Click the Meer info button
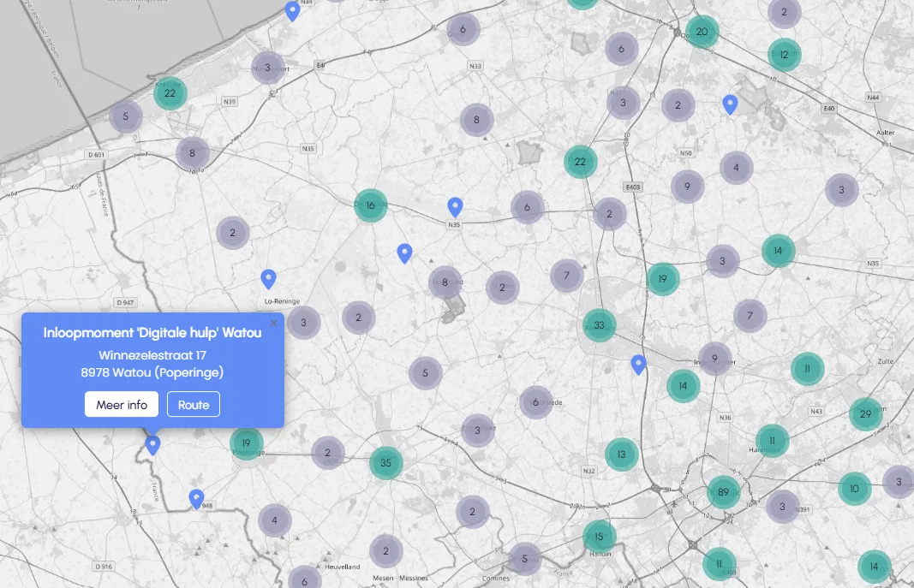Screen dimensions: 914x588 pos(121,404)
